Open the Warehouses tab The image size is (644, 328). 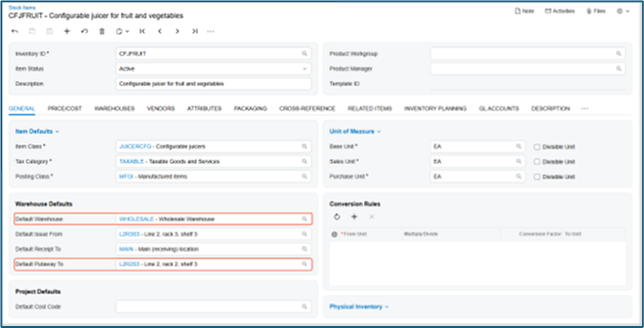[114, 108]
